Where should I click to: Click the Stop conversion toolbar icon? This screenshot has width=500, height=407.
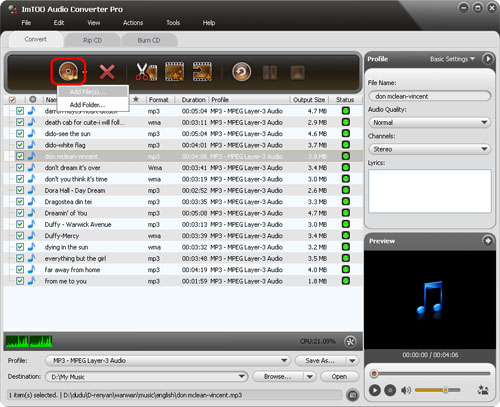[x=297, y=72]
